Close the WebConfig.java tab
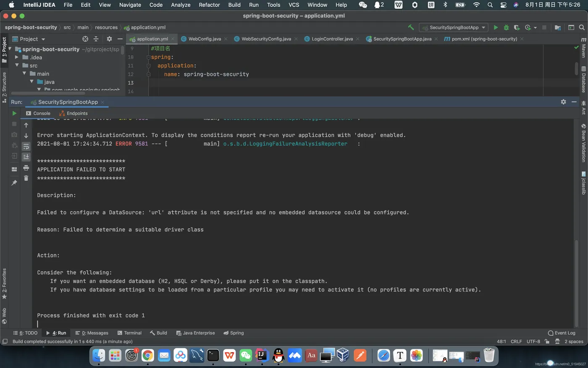 (226, 39)
